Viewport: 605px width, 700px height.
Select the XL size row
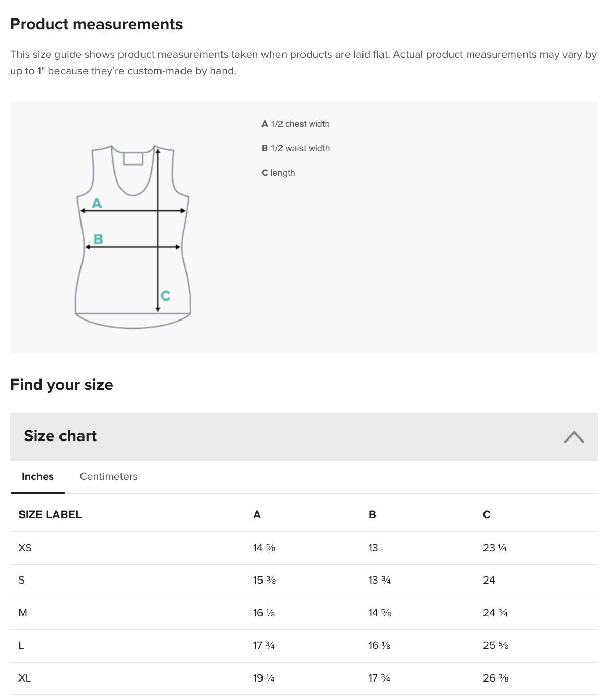25,677
